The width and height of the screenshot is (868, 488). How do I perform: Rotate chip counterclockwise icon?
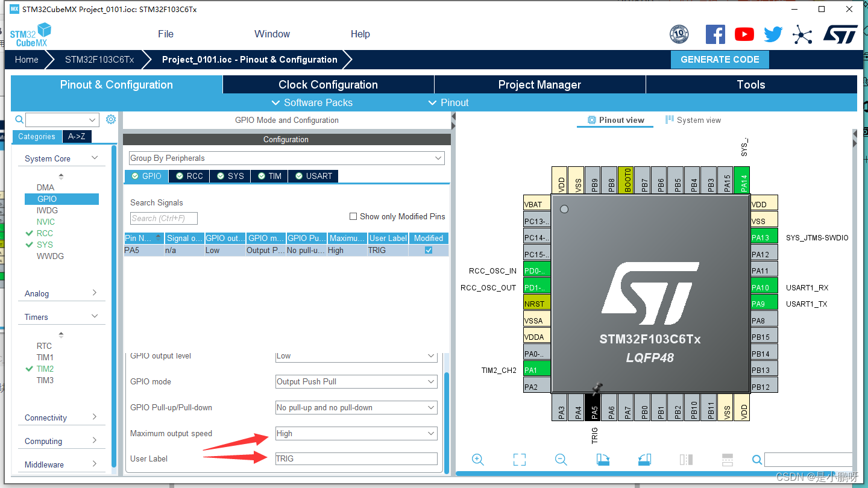pos(644,460)
